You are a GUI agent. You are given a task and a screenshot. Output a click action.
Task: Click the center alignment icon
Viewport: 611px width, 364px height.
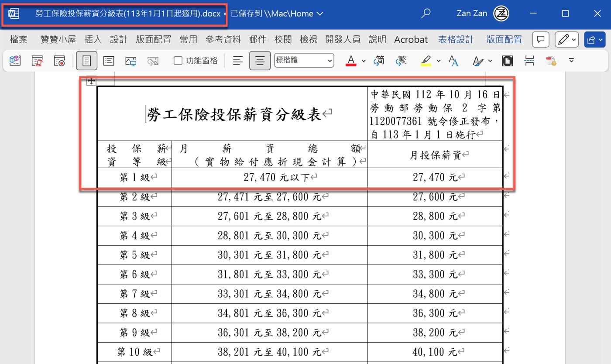click(x=260, y=61)
